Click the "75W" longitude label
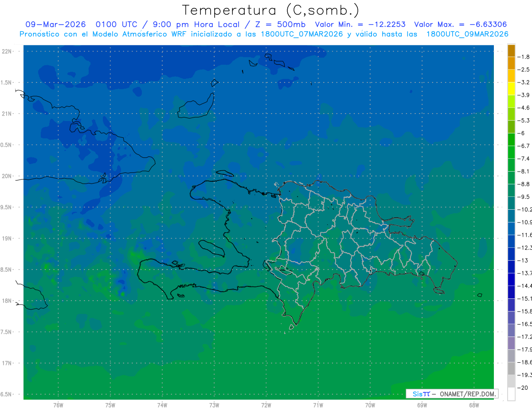Screen dimensions: 532x411 110,405
